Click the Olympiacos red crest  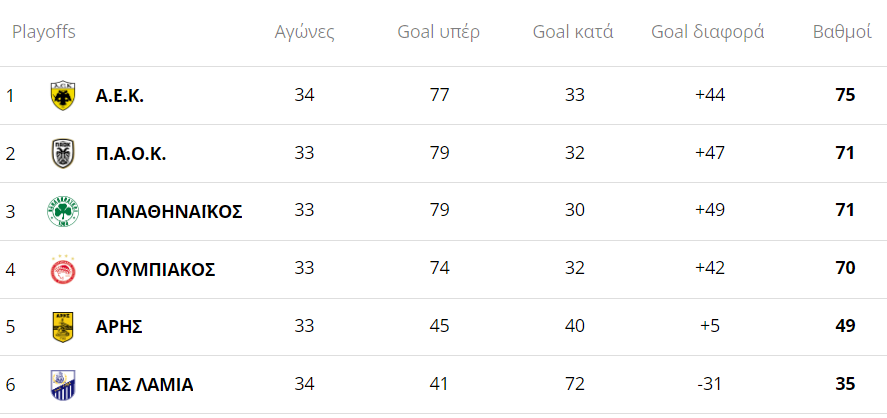63,269
